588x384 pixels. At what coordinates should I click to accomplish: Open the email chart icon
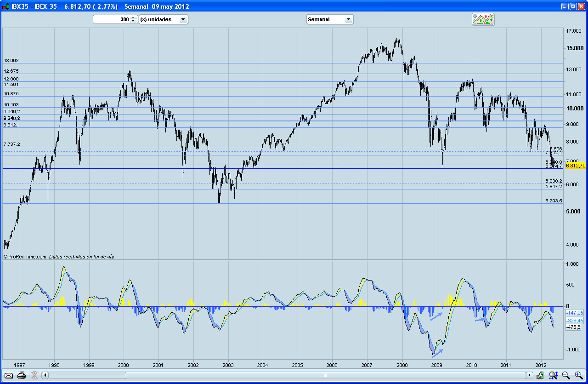tap(8, 375)
